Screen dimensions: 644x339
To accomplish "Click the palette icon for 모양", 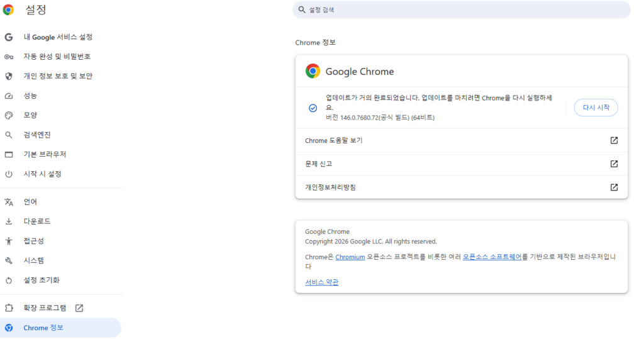I will [9, 116].
